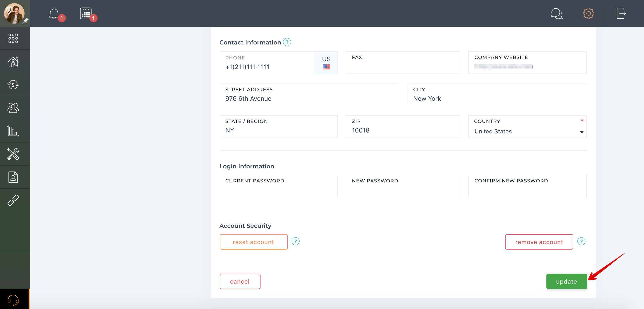Click the reset account button
The height and width of the screenshot is (309, 644).
point(253,242)
